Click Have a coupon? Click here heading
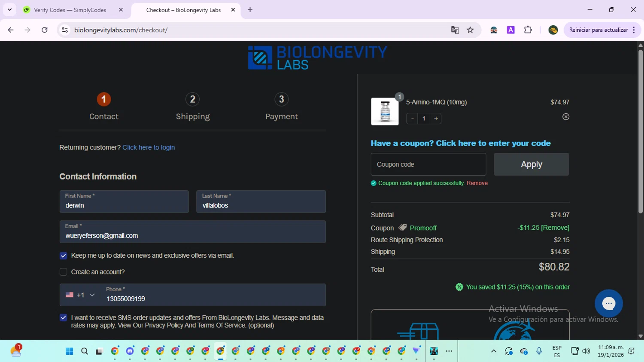Image resolution: width=644 pixels, height=362 pixels. (461, 143)
